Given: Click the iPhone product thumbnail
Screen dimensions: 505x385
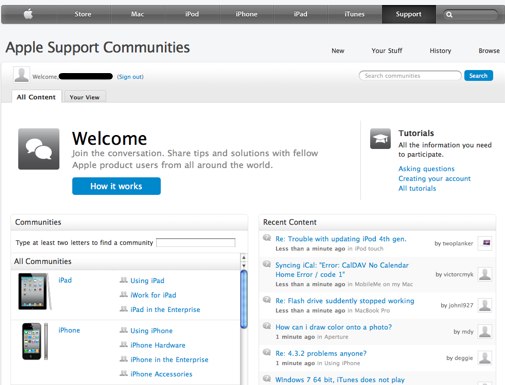Looking at the screenshot, I should pos(35,341).
